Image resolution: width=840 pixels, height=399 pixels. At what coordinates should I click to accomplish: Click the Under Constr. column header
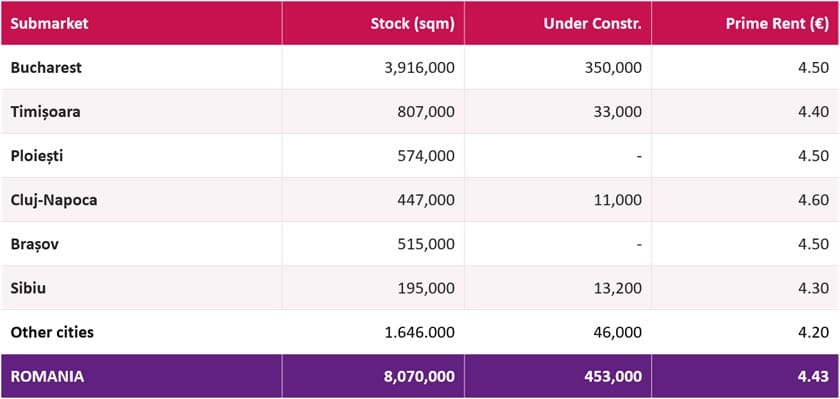click(x=592, y=24)
